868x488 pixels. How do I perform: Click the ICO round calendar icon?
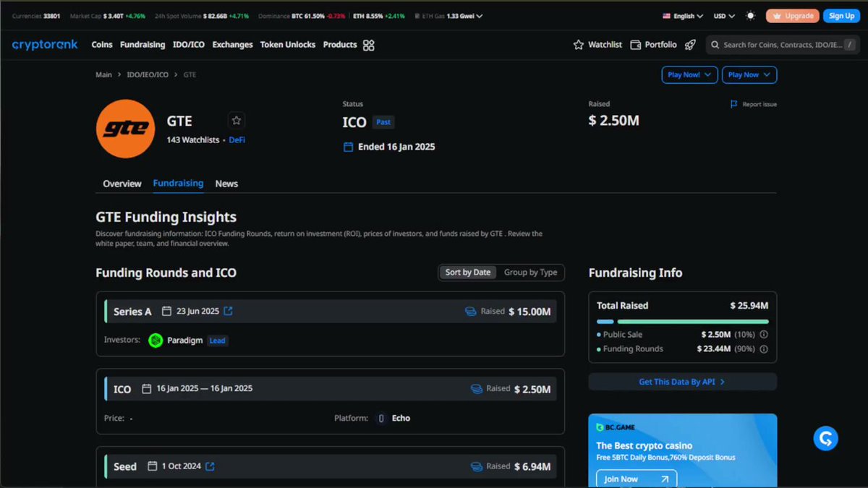pos(147,389)
